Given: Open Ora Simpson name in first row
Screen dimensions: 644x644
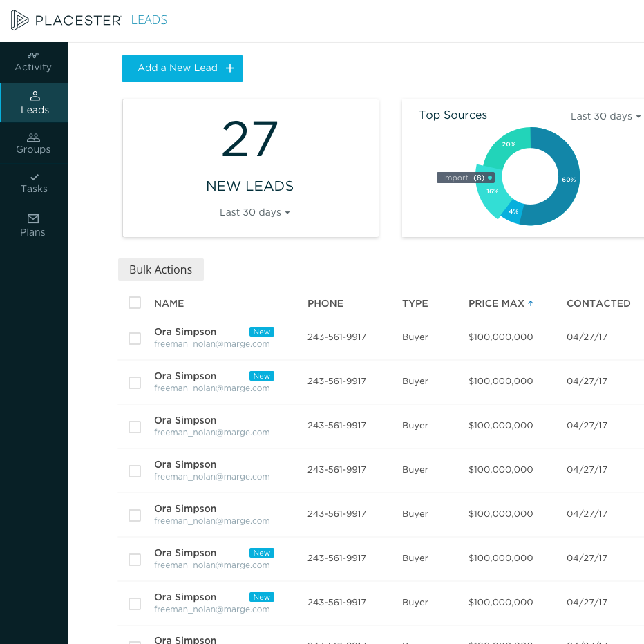Looking at the screenshot, I should [185, 332].
